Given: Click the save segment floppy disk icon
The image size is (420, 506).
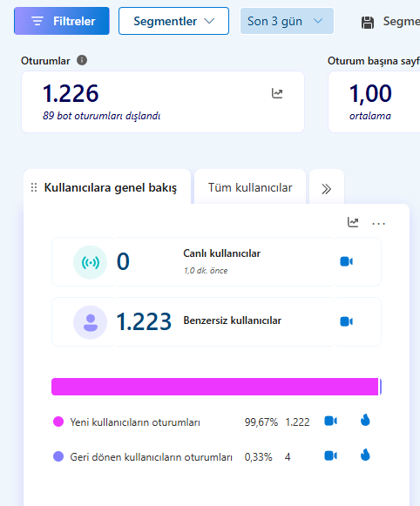Looking at the screenshot, I should (368, 23).
